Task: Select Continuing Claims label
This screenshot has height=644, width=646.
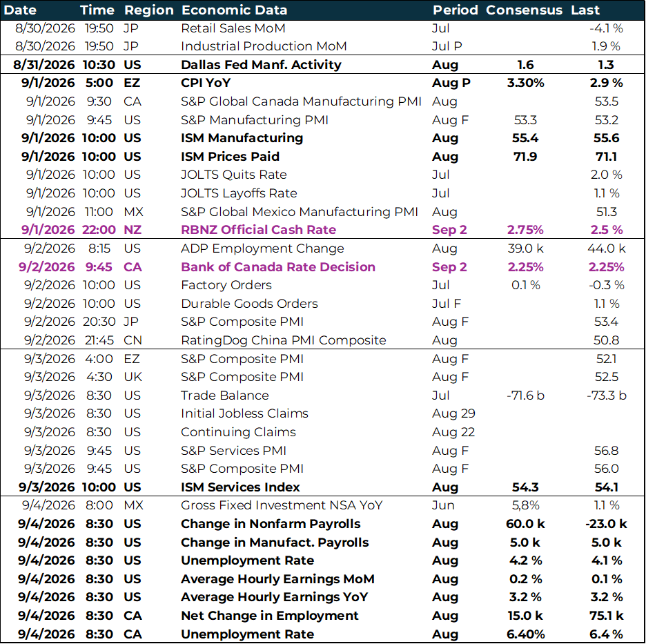Action: tap(238, 432)
